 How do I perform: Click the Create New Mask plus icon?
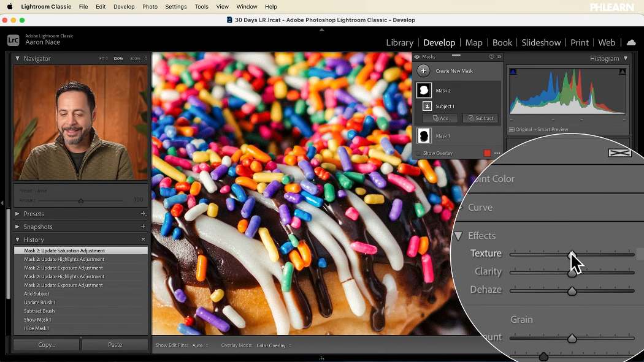tap(423, 71)
